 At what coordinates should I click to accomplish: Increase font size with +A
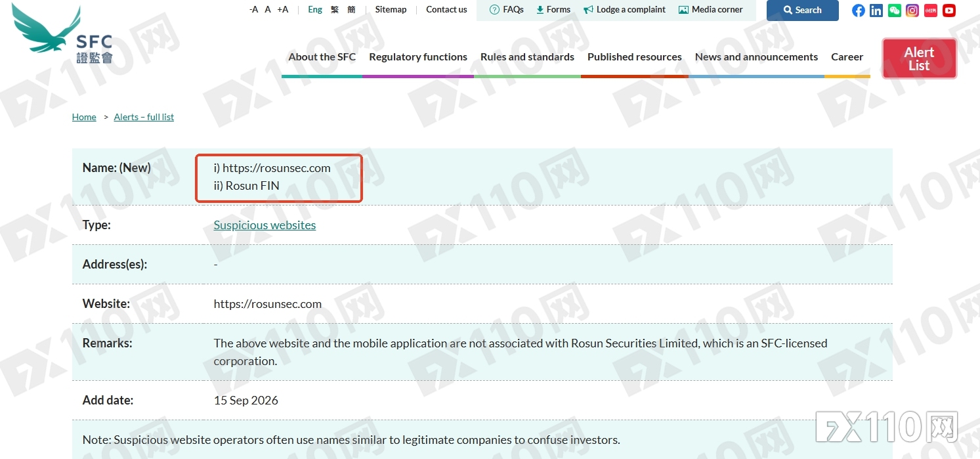[x=283, y=9]
